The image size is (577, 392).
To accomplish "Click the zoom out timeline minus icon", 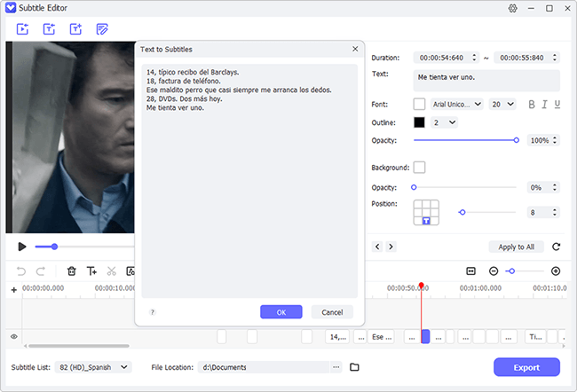I will 494,271.
